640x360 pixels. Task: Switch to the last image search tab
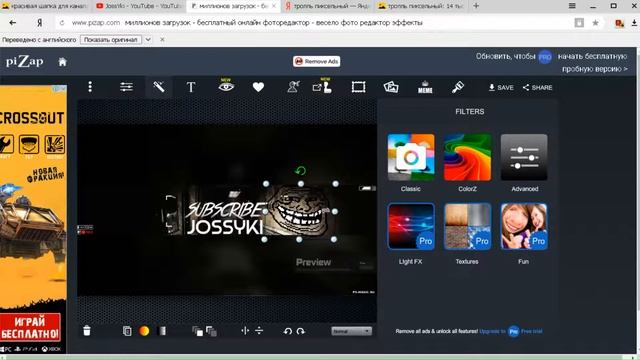tap(420, 6)
